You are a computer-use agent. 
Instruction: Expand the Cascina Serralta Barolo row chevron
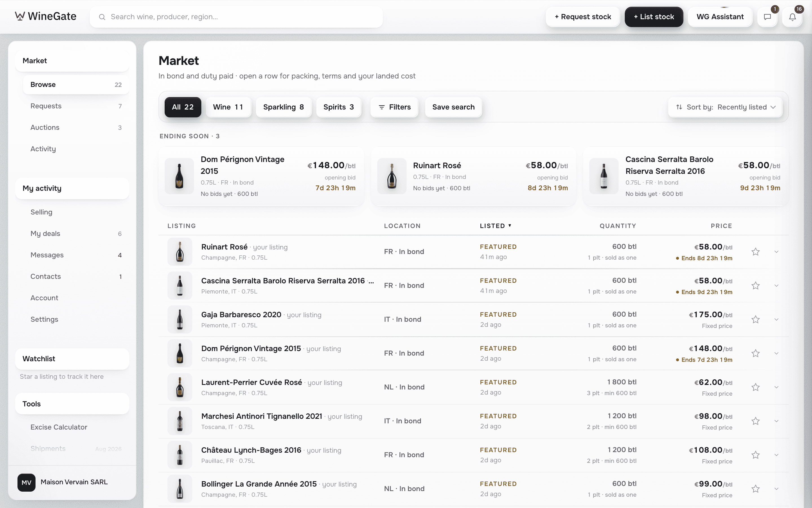776,286
